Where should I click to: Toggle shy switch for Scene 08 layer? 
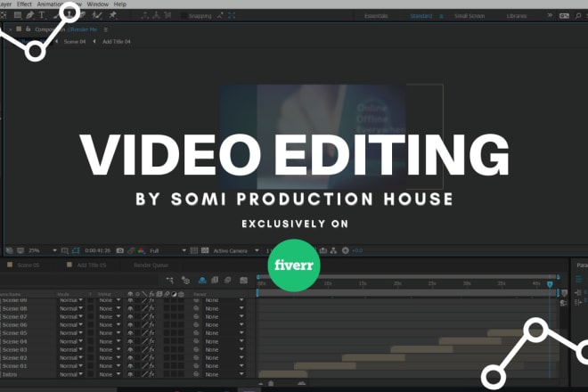(130, 308)
